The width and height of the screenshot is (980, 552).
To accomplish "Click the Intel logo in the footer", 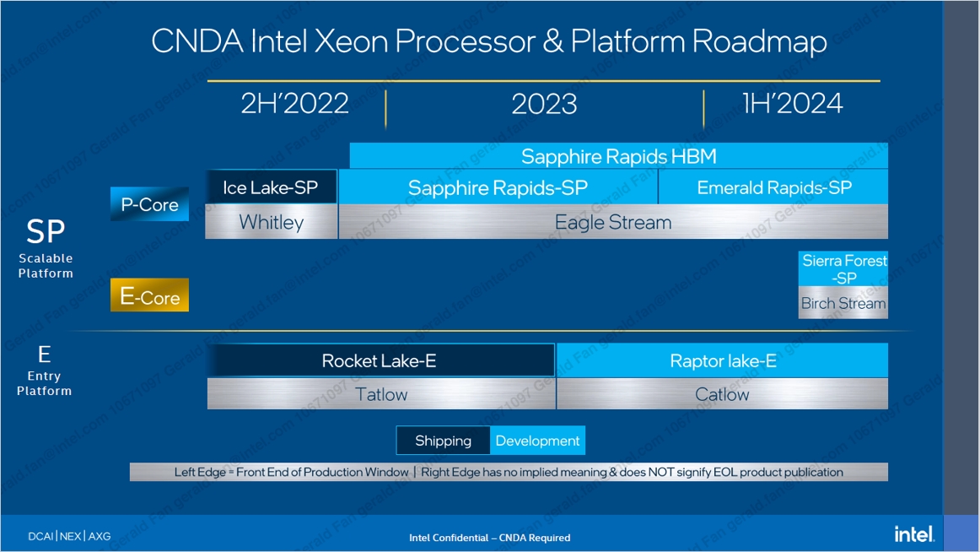I will 914,534.
